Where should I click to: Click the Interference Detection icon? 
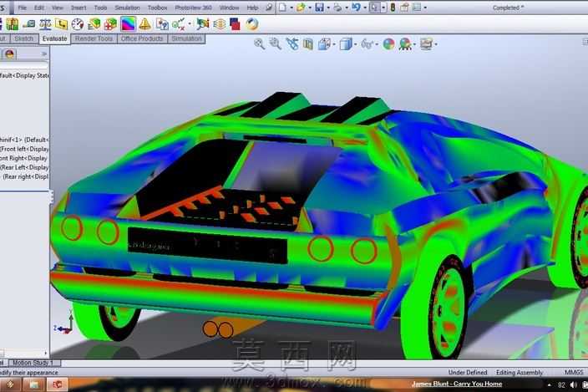click(x=13, y=24)
